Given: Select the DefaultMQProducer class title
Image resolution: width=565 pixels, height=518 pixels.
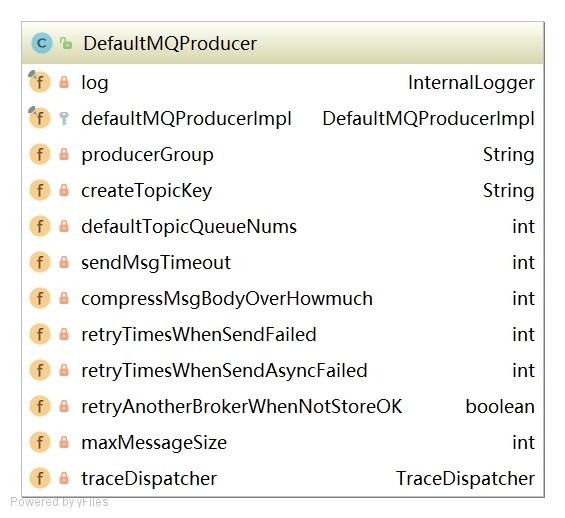Looking at the screenshot, I should (170, 44).
